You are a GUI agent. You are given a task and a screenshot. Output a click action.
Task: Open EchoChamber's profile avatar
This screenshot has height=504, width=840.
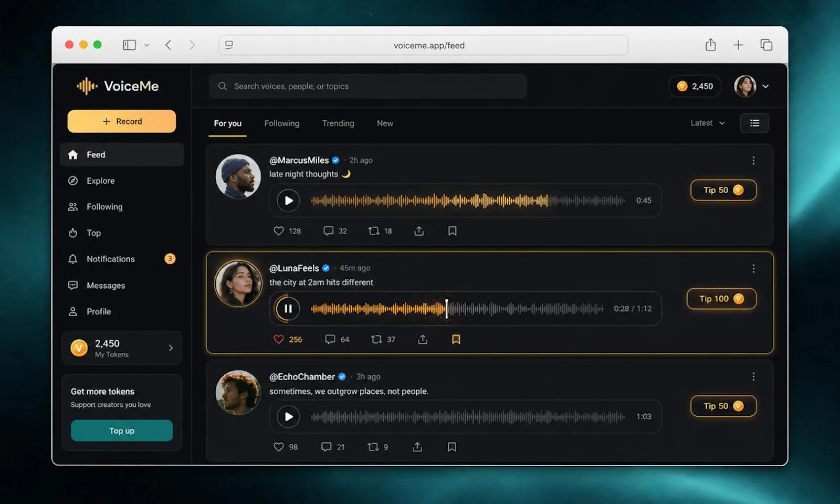click(238, 393)
